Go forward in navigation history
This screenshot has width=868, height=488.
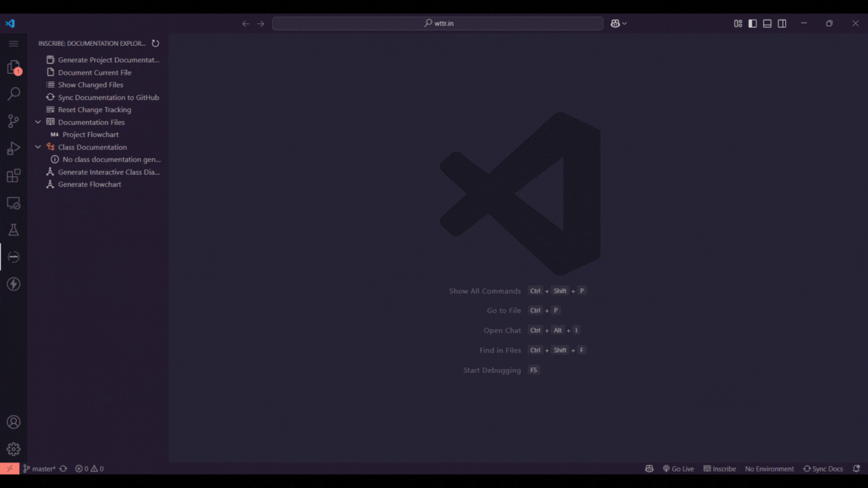click(261, 23)
